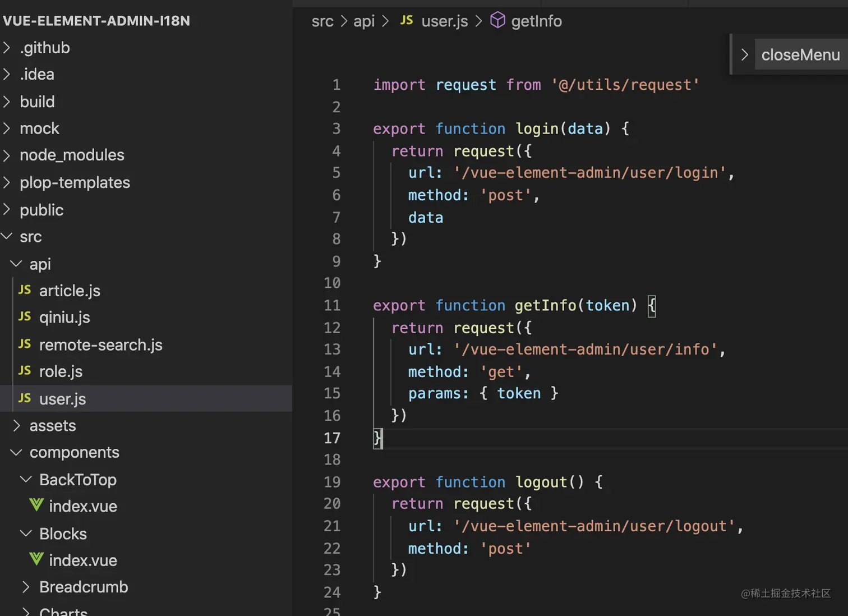
Task: Click the JS icon of remote-search.js
Action: [25, 344]
